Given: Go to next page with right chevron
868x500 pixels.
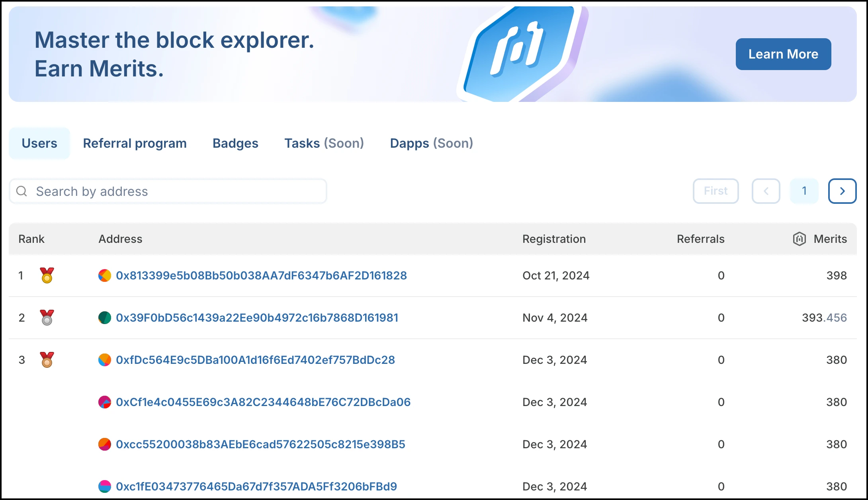Looking at the screenshot, I should [842, 191].
